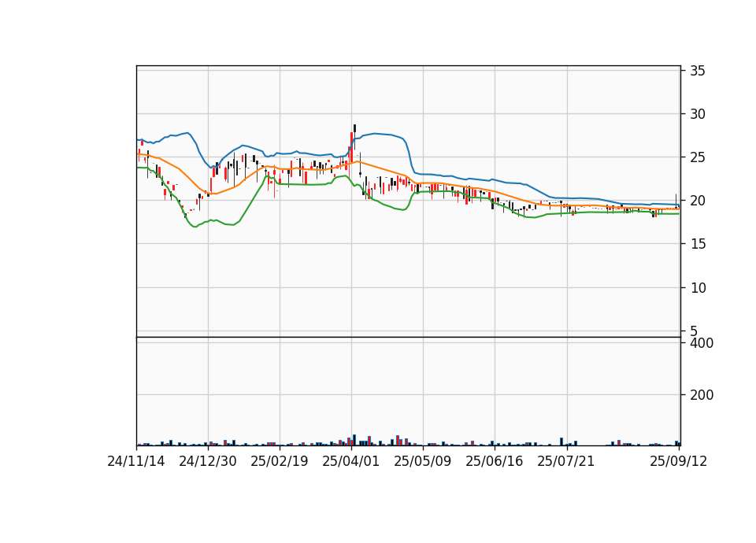This screenshot has width=756, height=543.
Task: Click the 25/05/09 date label
Action: [x=423, y=461]
